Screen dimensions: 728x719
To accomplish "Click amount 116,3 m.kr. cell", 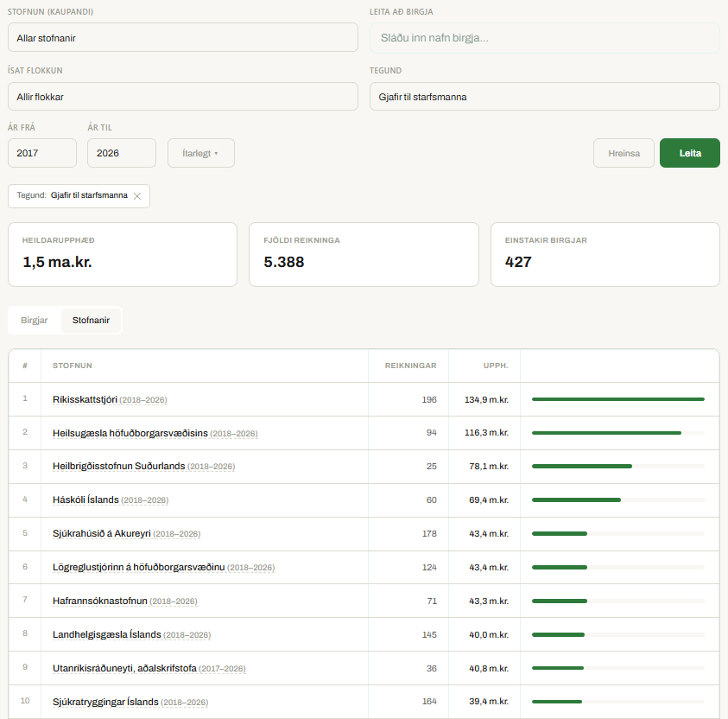I will [x=486, y=432].
